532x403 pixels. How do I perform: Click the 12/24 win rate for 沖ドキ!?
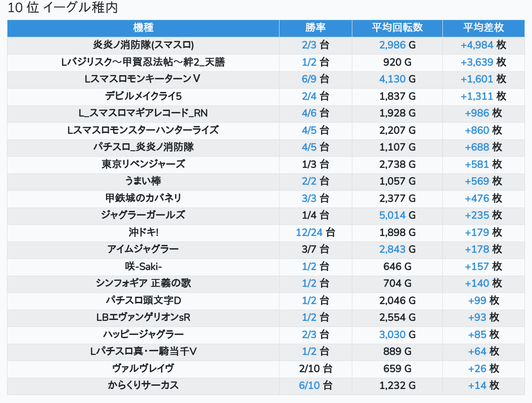tap(309, 232)
